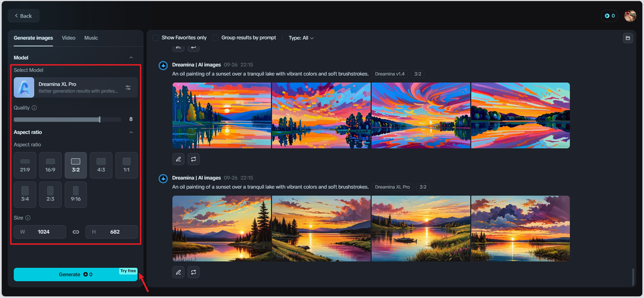The width and height of the screenshot is (644, 298).
Task: Switch to the Video tab
Action: 68,38
